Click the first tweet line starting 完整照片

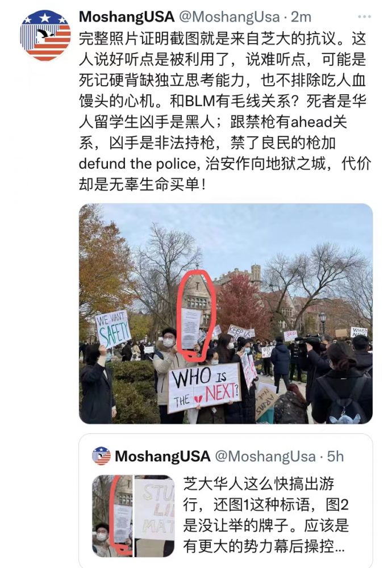[x=223, y=39]
